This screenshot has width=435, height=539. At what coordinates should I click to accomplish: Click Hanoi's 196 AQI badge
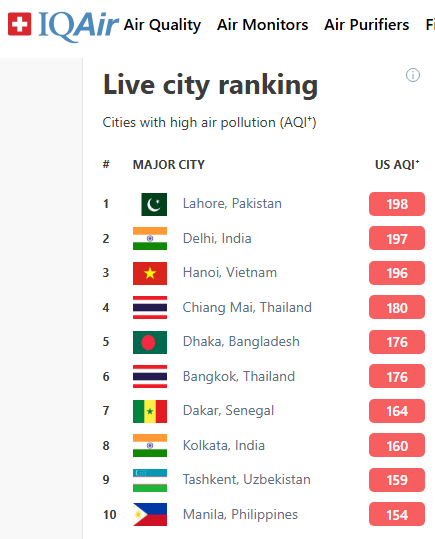397,273
